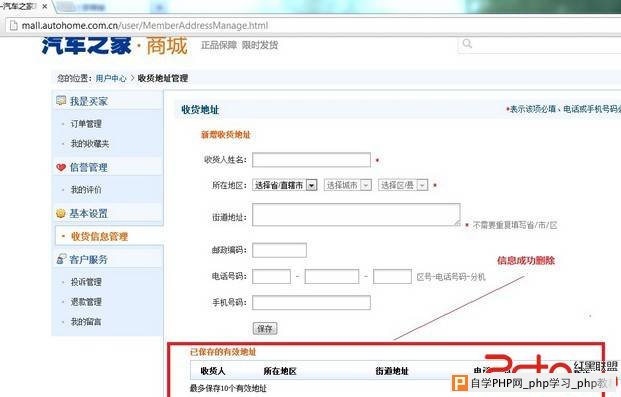The height and width of the screenshot is (397, 621).
Task: Open the 选择城市 dropdown
Action: pyautogui.click(x=348, y=185)
